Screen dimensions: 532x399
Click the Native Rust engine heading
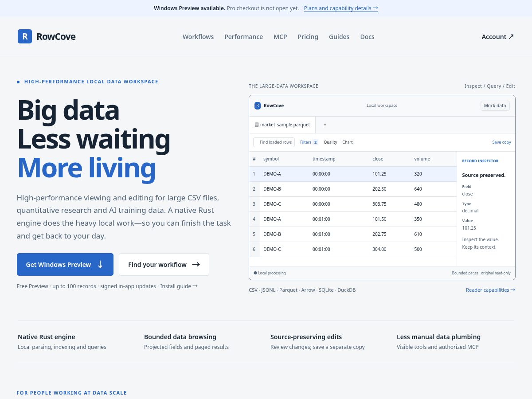tap(47, 337)
